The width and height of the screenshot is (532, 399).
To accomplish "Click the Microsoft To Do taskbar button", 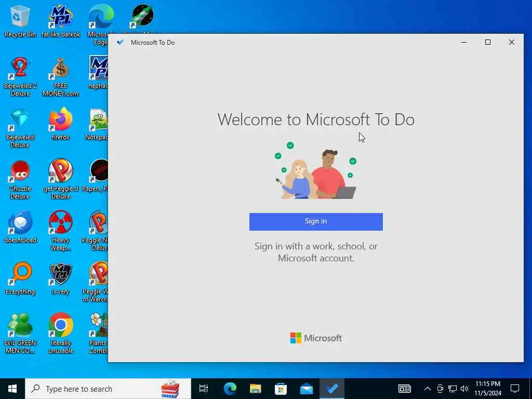I will (332, 389).
